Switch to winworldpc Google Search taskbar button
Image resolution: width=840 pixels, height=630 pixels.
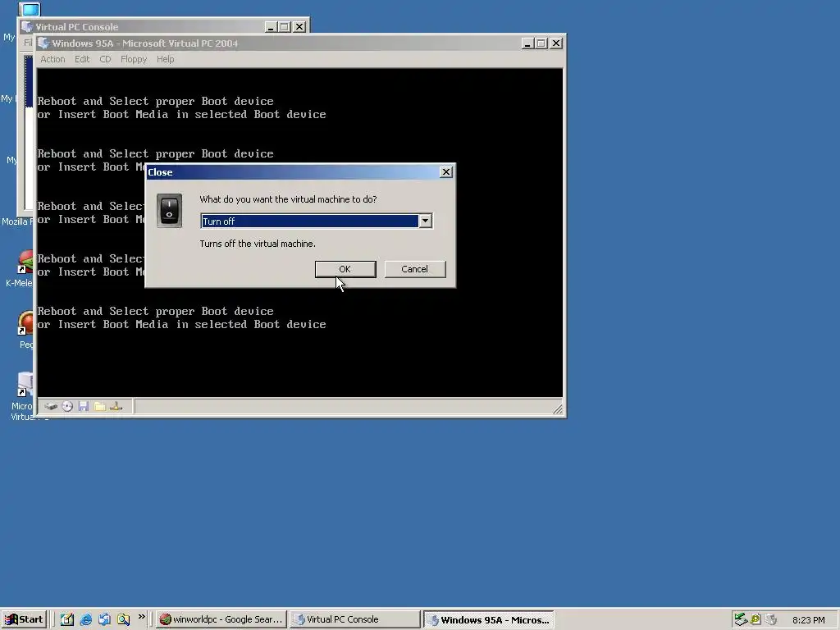221,619
